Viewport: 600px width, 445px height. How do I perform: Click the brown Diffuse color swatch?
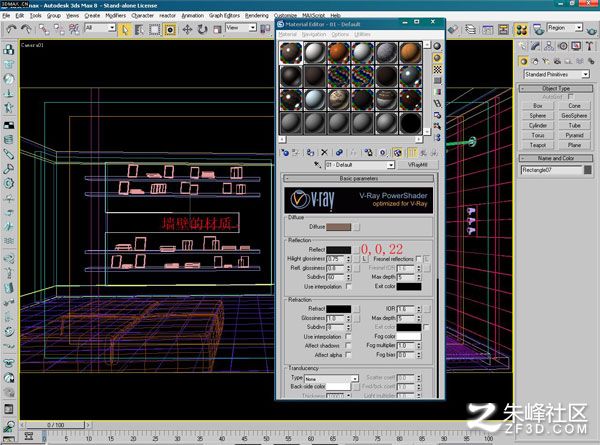(339, 227)
